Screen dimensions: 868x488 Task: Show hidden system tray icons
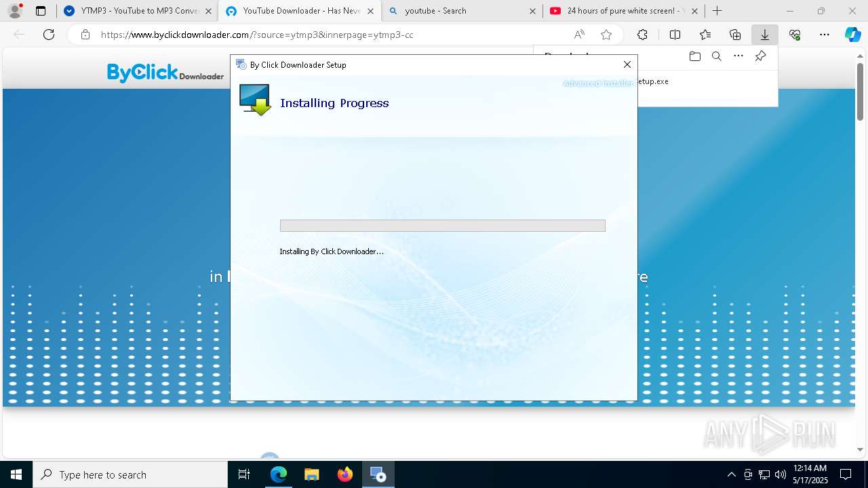click(x=731, y=474)
